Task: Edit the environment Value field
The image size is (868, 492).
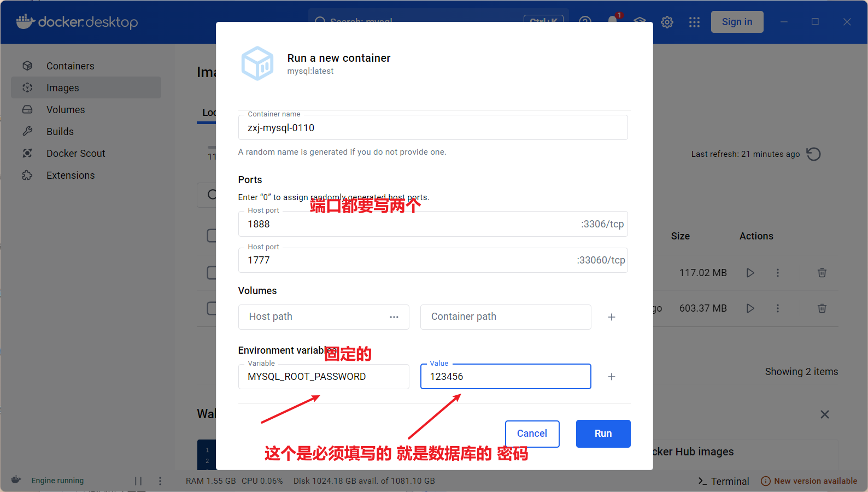Action: (x=506, y=377)
